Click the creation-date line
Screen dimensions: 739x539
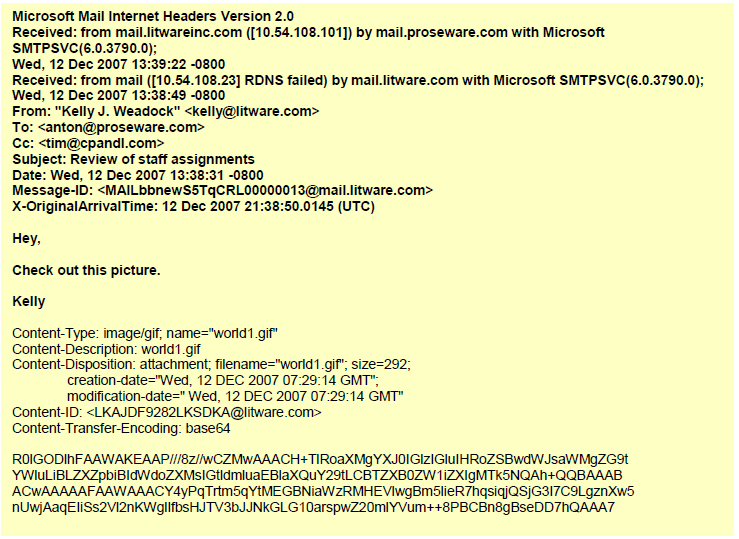point(223,380)
